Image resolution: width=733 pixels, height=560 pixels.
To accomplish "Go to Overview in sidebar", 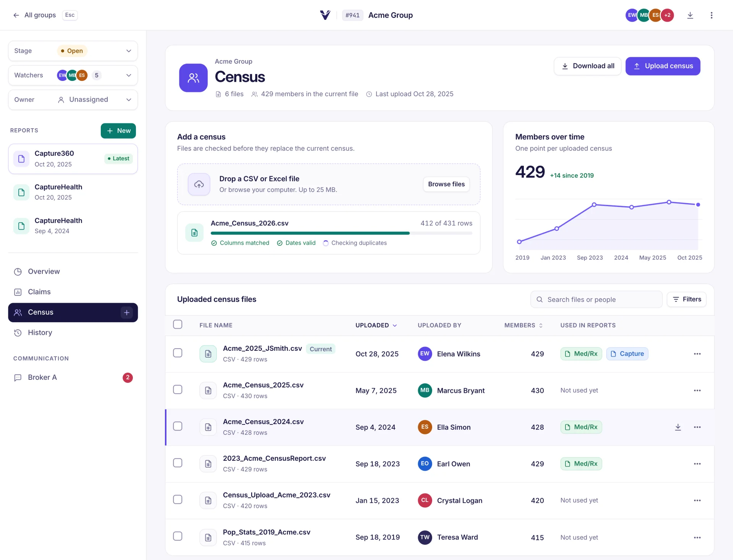I will click(x=73, y=271).
